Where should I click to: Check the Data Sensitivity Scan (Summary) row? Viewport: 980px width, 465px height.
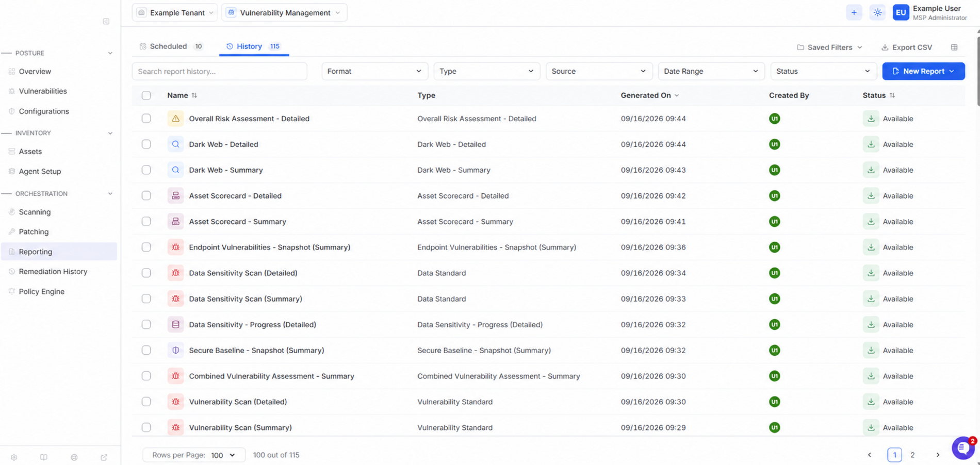click(146, 299)
